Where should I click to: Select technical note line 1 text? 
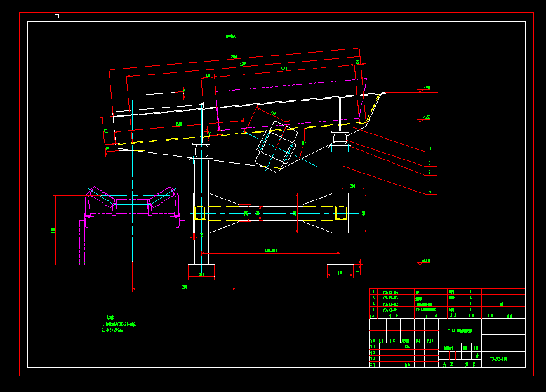(119, 325)
